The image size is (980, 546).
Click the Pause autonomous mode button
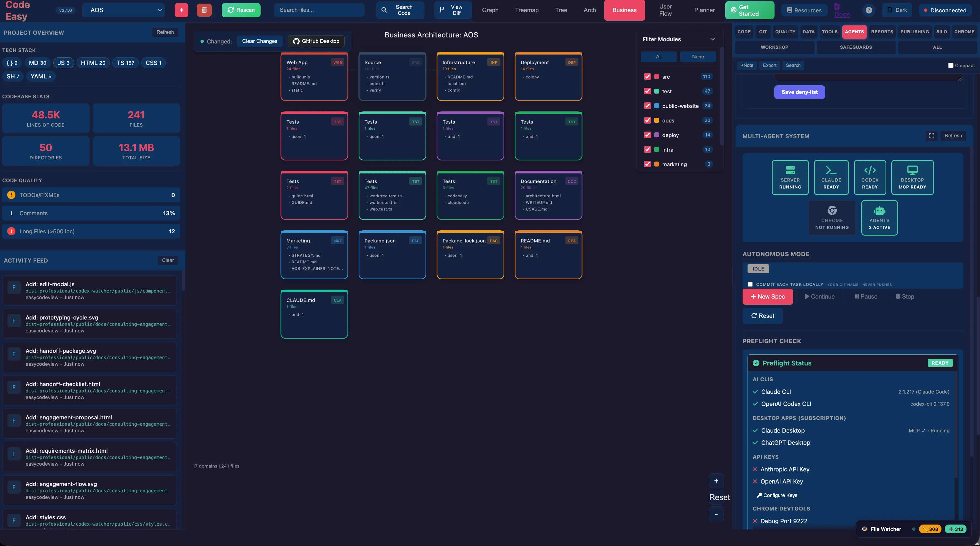(x=866, y=297)
